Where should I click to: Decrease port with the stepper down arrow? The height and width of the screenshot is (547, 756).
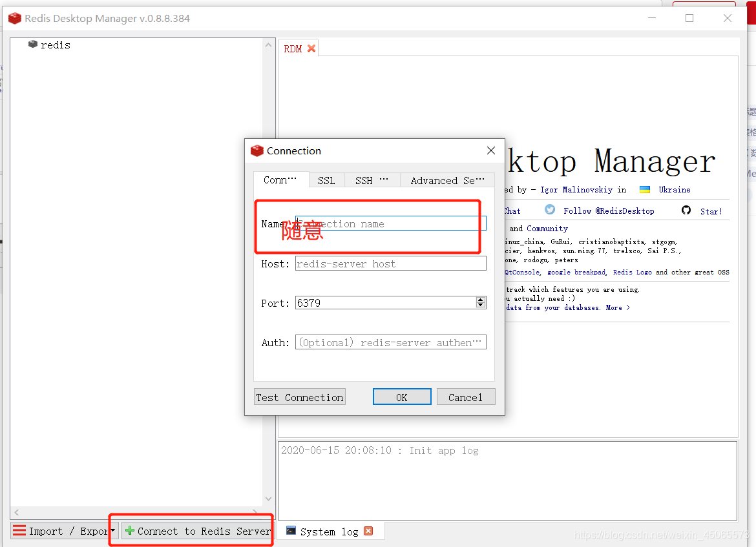(480, 305)
